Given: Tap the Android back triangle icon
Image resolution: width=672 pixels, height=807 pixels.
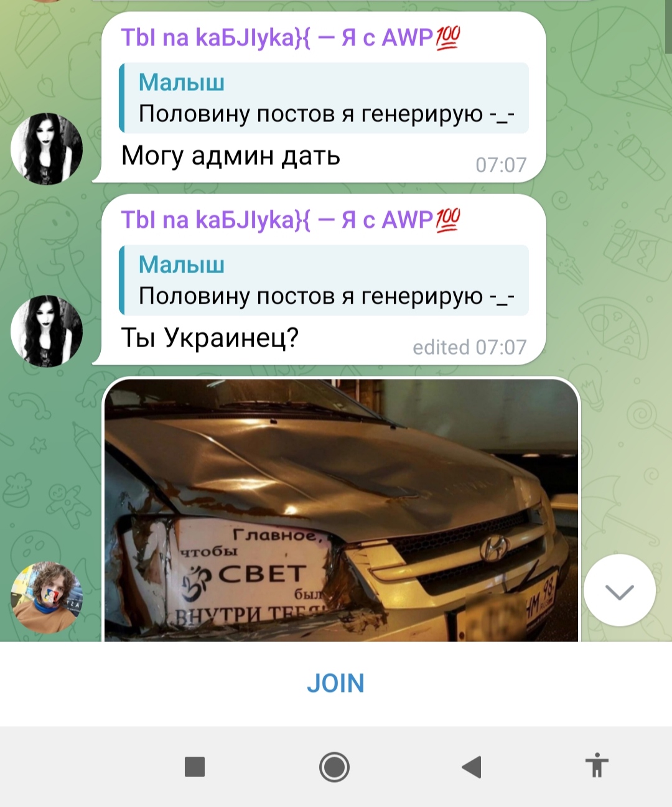Looking at the screenshot, I should 472,767.
